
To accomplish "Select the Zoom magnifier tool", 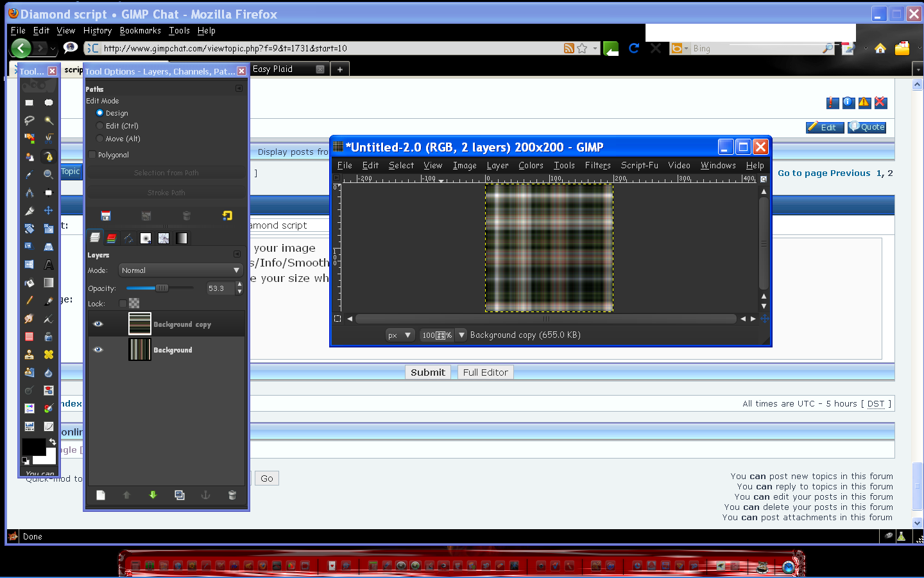I will [48, 174].
